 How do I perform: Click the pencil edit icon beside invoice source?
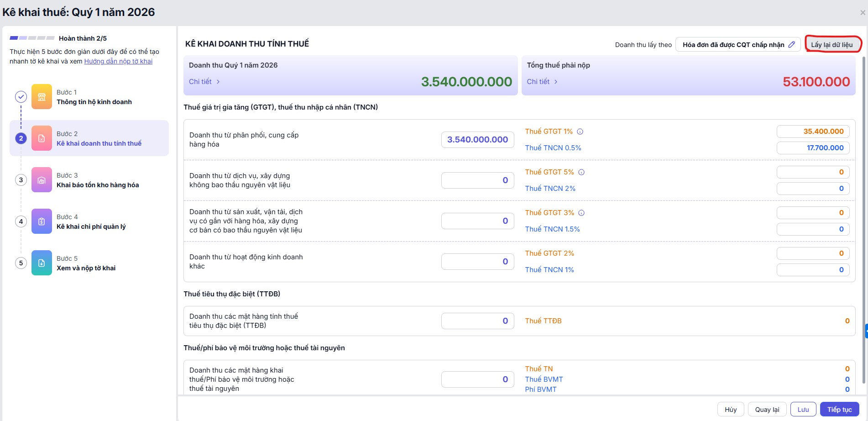792,45
